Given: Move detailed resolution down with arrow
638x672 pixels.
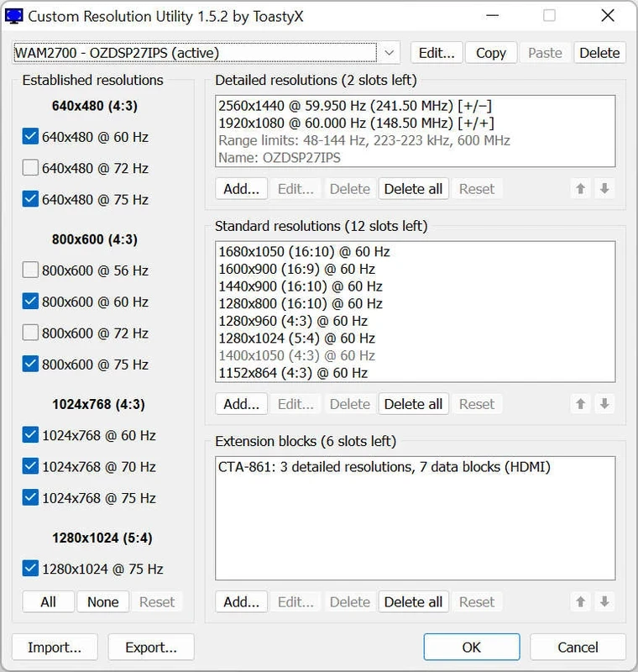Looking at the screenshot, I should (x=604, y=189).
